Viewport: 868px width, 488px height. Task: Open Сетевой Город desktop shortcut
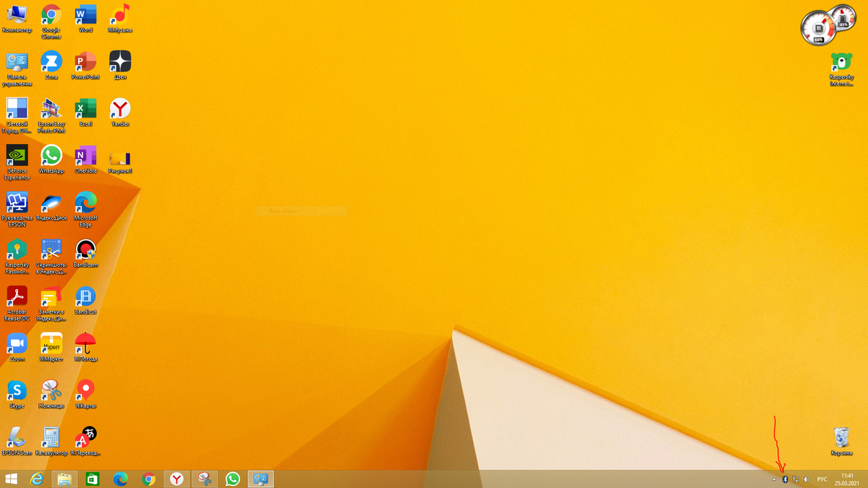click(17, 116)
